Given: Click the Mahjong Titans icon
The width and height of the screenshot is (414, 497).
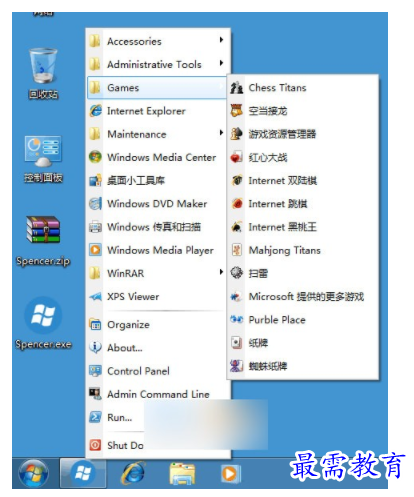Looking at the screenshot, I should coord(237,250).
